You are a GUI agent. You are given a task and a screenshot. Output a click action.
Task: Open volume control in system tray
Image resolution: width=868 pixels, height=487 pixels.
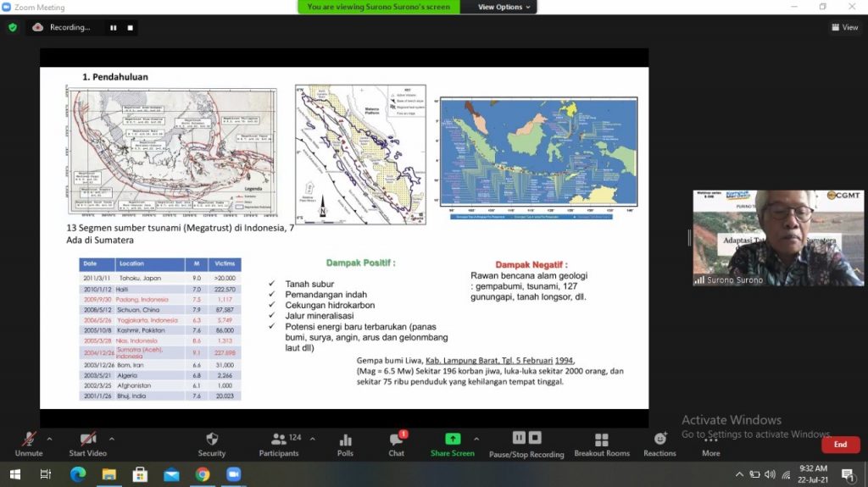click(770, 474)
